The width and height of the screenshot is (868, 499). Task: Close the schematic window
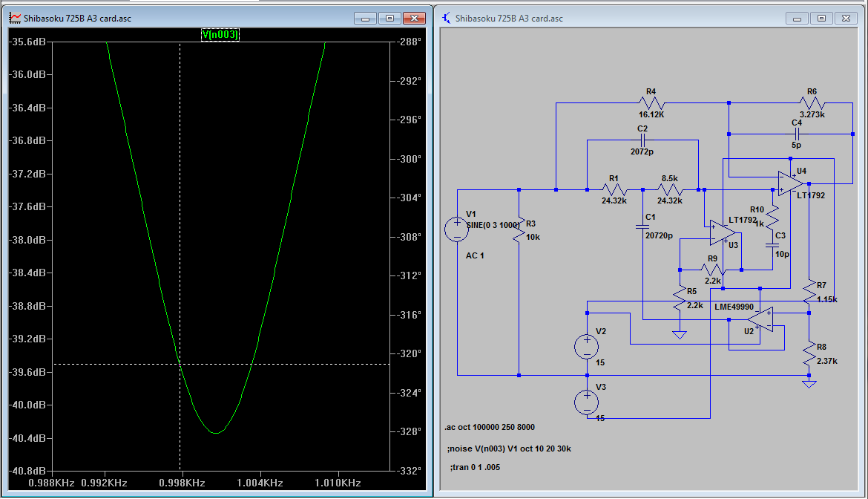[x=846, y=19]
